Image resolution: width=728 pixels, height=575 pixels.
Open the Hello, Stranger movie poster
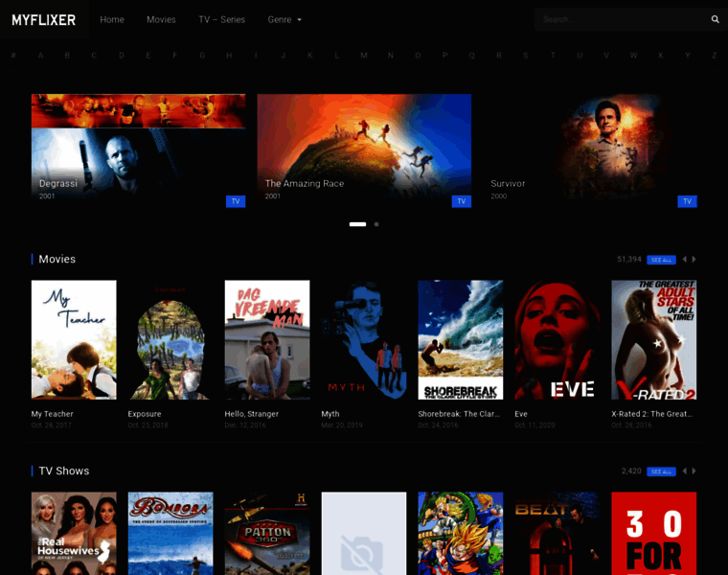click(x=267, y=339)
